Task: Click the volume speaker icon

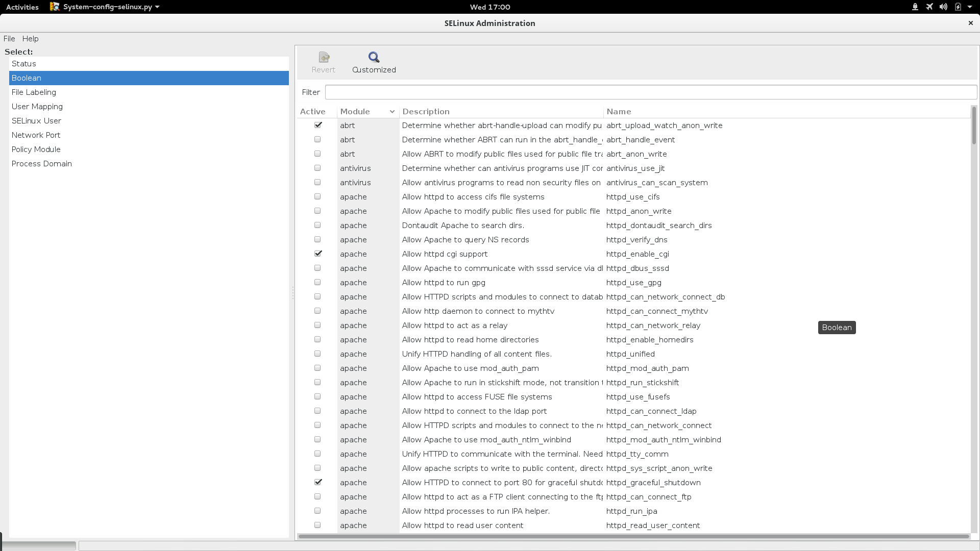Action: [x=943, y=7]
